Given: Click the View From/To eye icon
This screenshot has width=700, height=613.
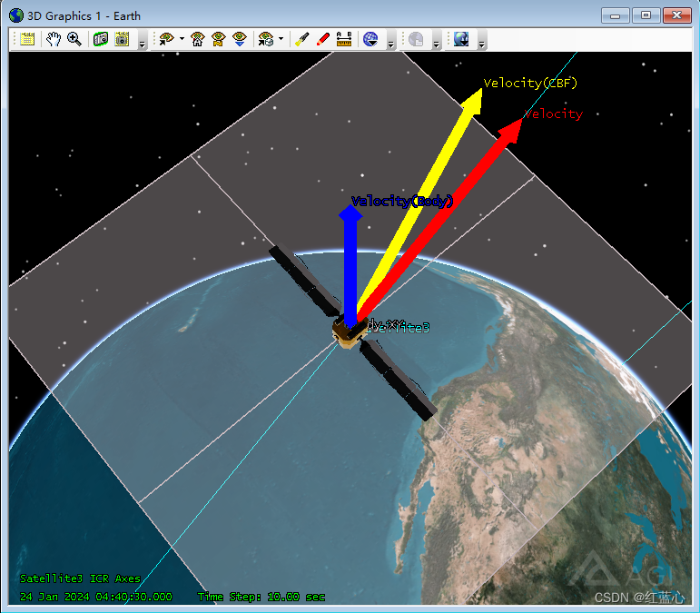Looking at the screenshot, I should tap(166, 39).
